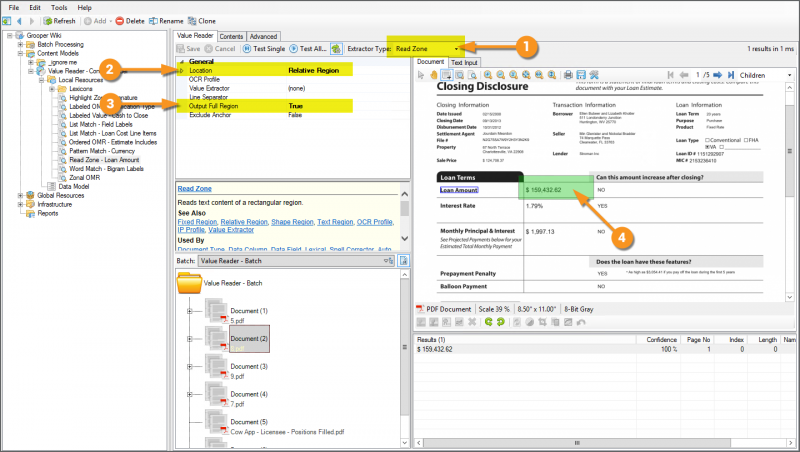Click the print icon in document toolbar

pyautogui.click(x=567, y=75)
